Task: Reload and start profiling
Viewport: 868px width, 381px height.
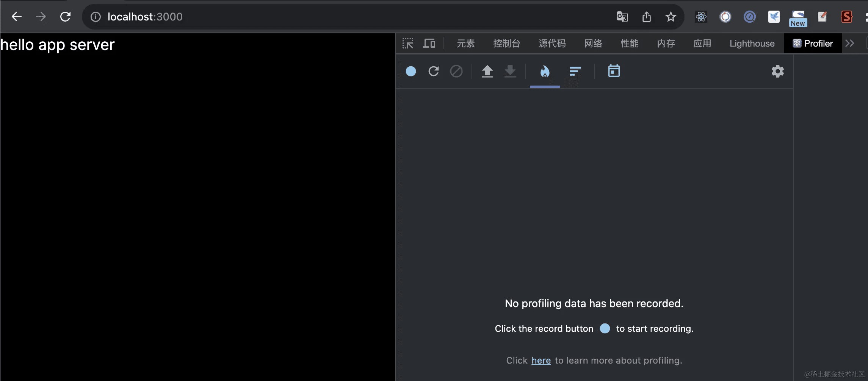Action: point(434,71)
